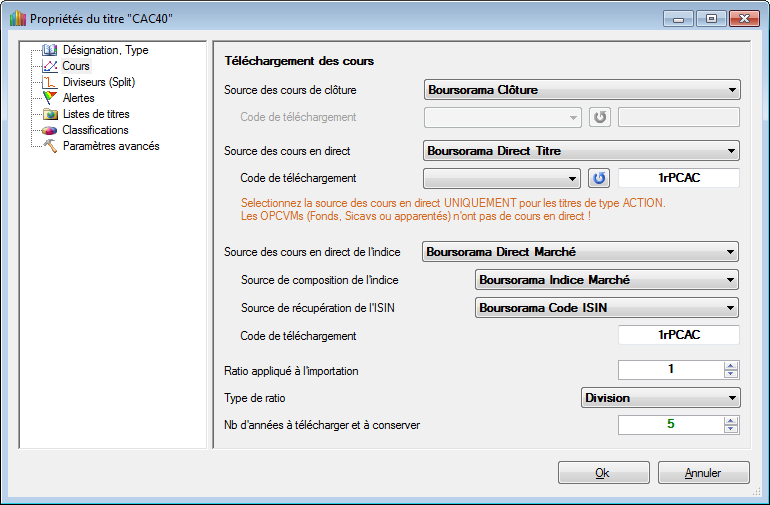Change the Type de ratio Division dropdown

(x=661, y=398)
